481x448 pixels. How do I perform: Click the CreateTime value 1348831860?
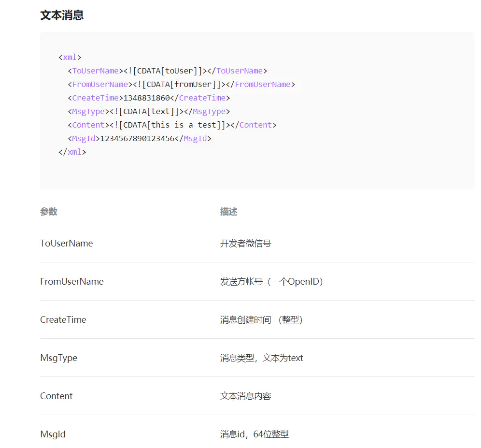click(144, 98)
